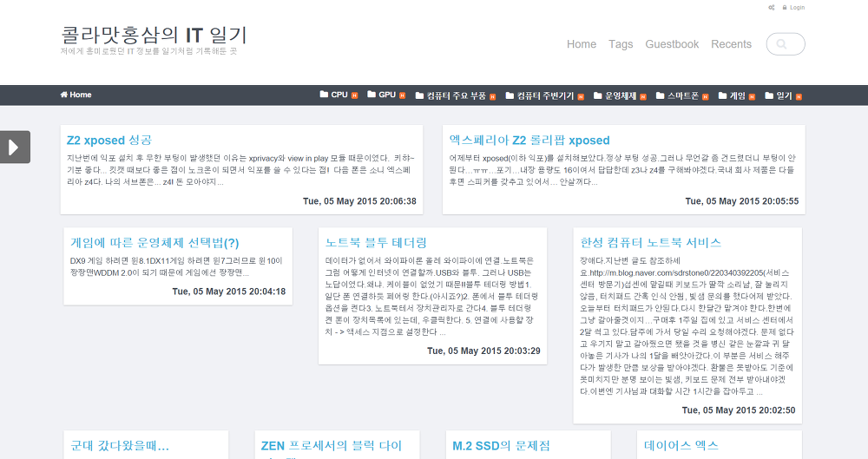868x459 pixels.
Task: Expand the left sidebar arrow panel
Action: (15, 147)
